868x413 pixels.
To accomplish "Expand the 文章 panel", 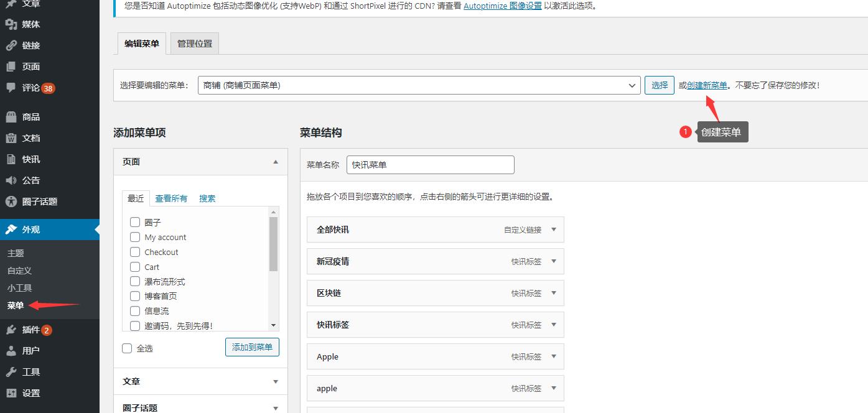I will (200, 381).
